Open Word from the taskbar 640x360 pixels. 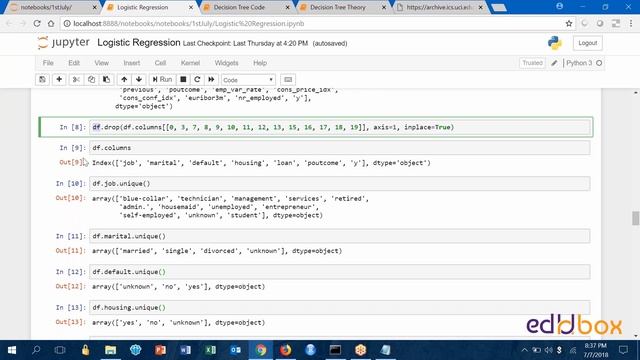click(x=185, y=350)
